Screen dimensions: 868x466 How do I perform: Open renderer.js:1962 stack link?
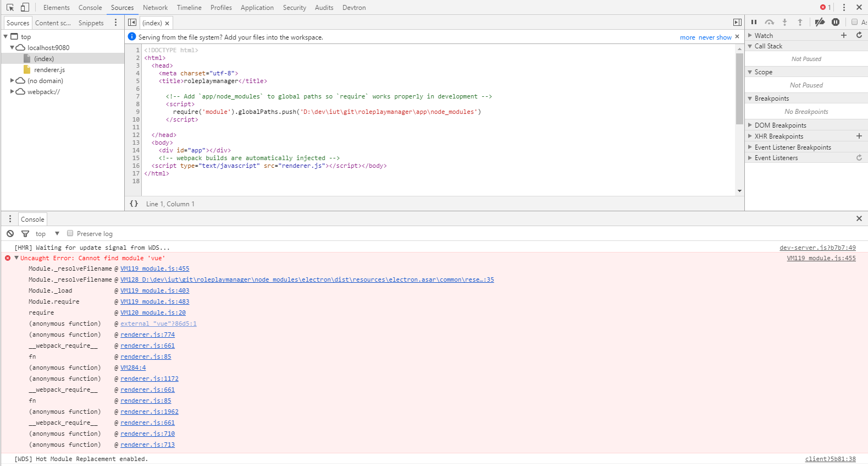[x=150, y=412]
